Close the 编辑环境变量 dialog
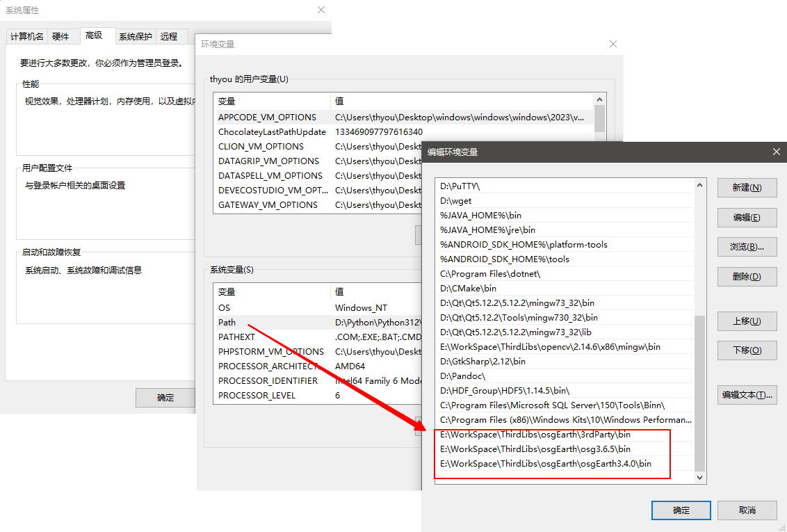The height and width of the screenshot is (532, 787). pos(777,152)
